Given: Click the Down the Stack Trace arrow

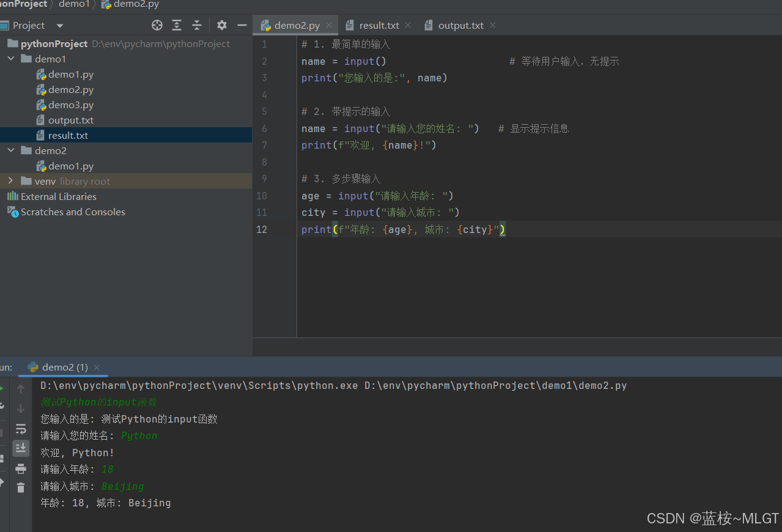Looking at the screenshot, I should pyautogui.click(x=21, y=408).
